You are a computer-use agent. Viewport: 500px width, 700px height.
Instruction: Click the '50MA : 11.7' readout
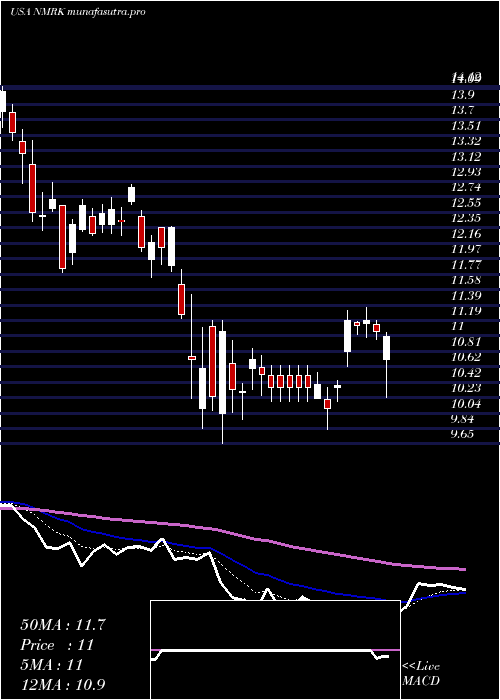pyautogui.click(x=63, y=625)
